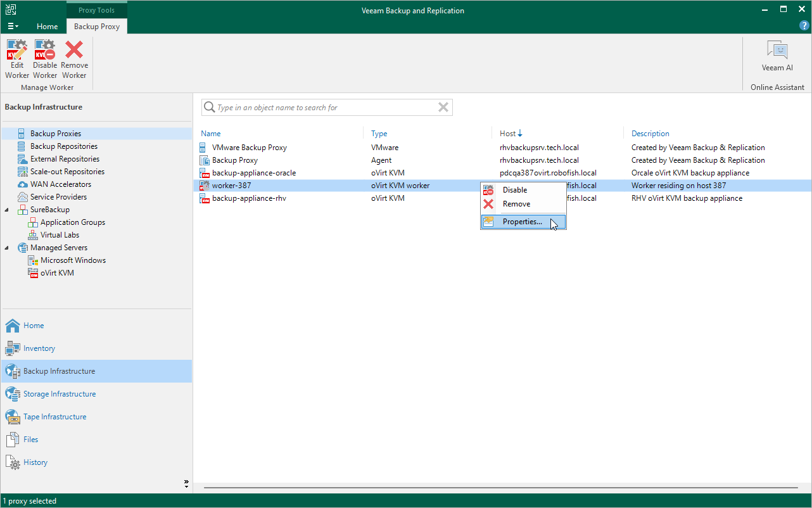Collapse the SureBackup tree node
The height and width of the screenshot is (508, 812).
pyautogui.click(x=7, y=210)
